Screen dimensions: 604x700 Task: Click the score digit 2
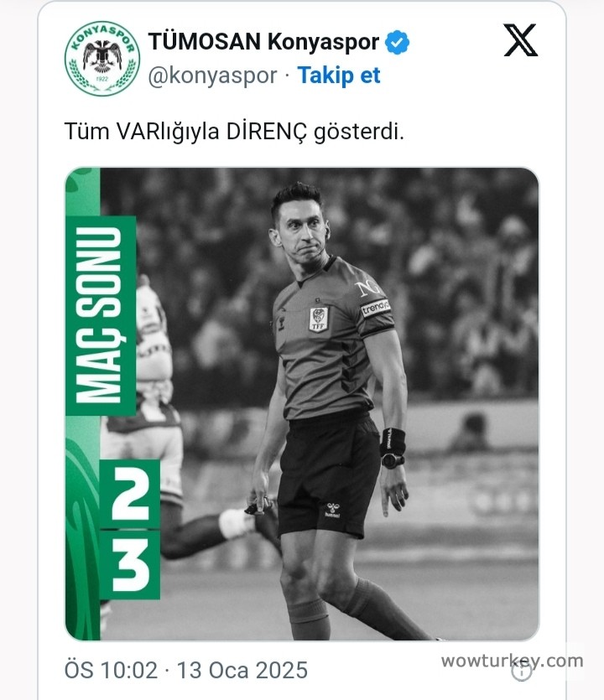pyautogui.click(x=129, y=495)
